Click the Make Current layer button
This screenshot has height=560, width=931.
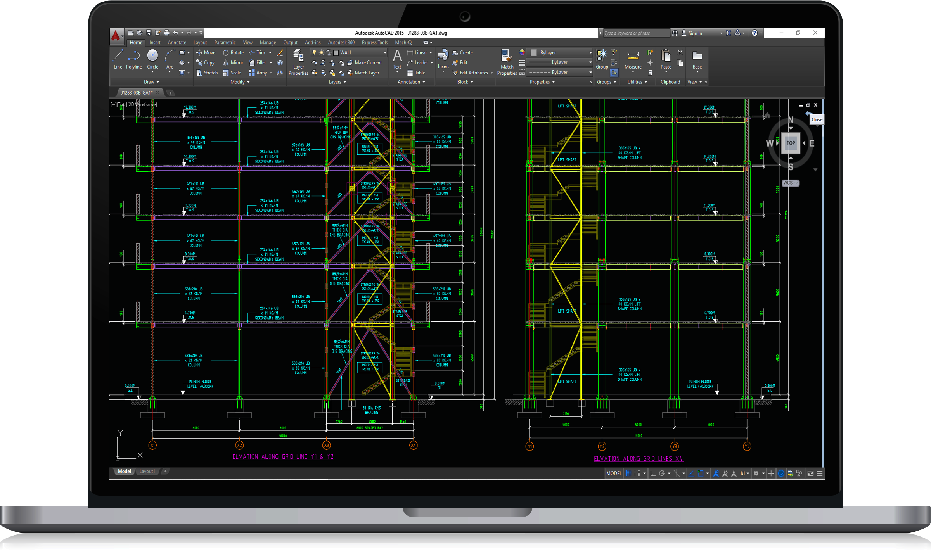pyautogui.click(x=365, y=62)
